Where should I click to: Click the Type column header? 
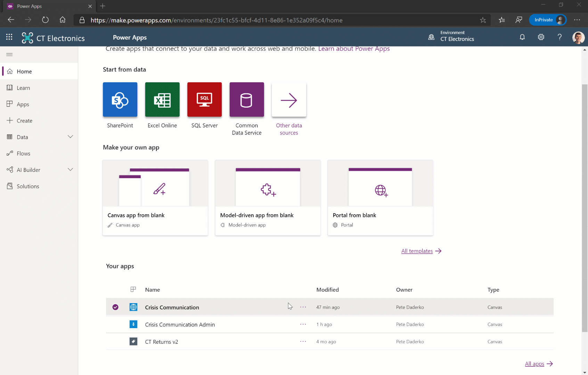tap(493, 290)
